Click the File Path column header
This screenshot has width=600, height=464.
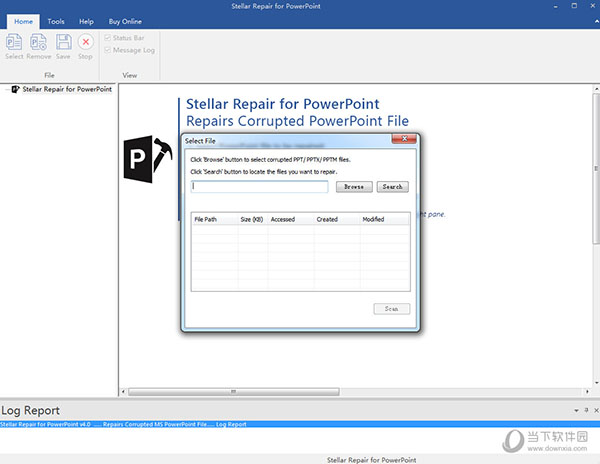(x=214, y=219)
